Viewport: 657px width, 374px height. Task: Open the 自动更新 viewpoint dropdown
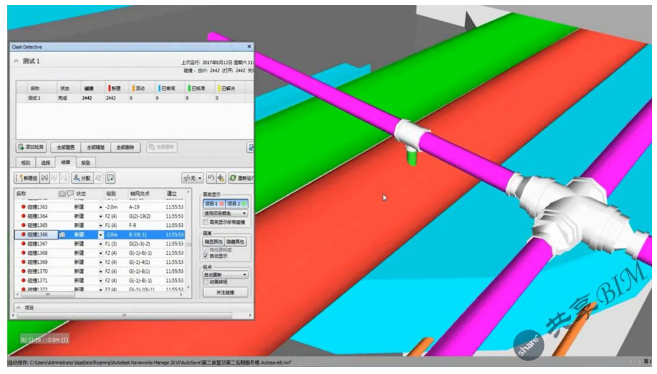225,275
